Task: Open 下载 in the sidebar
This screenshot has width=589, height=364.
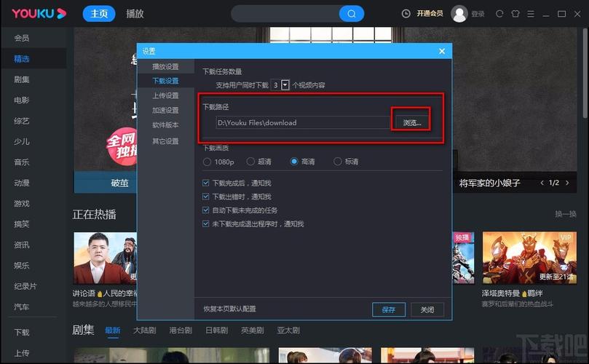Action: (22, 333)
